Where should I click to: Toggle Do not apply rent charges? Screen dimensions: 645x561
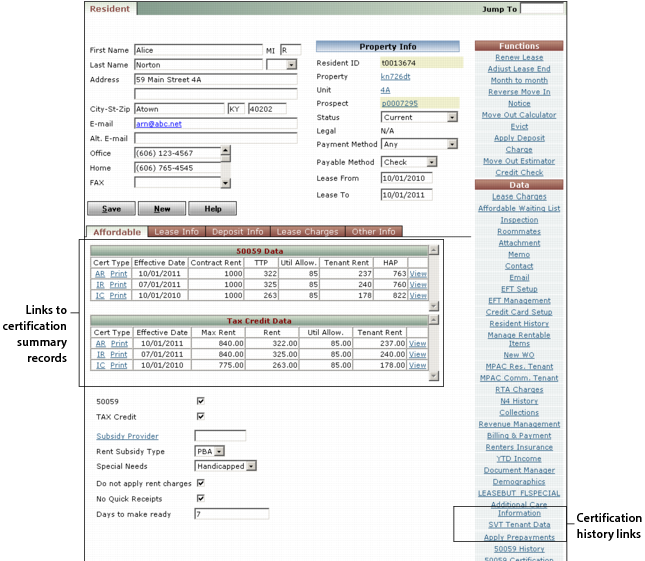click(200, 481)
